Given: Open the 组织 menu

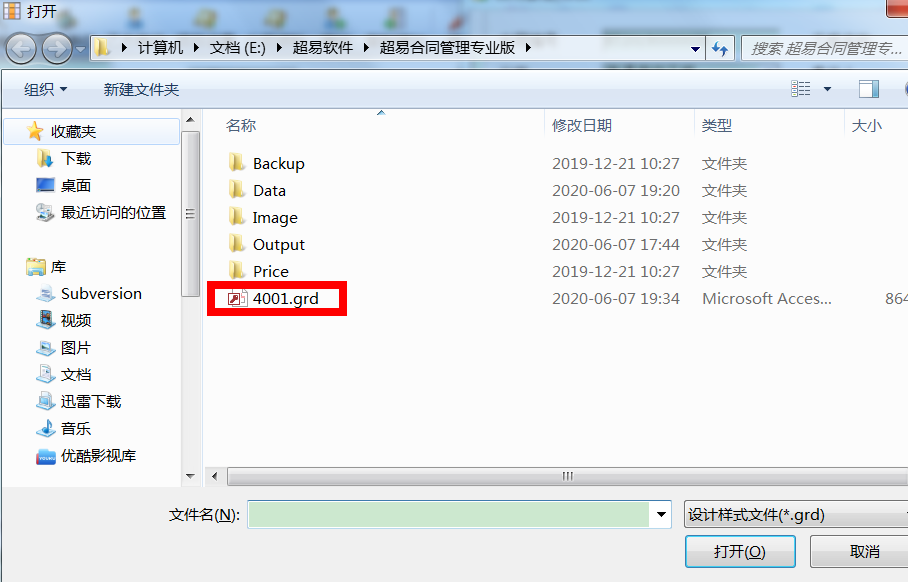Looking at the screenshot, I should coord(45,89).
